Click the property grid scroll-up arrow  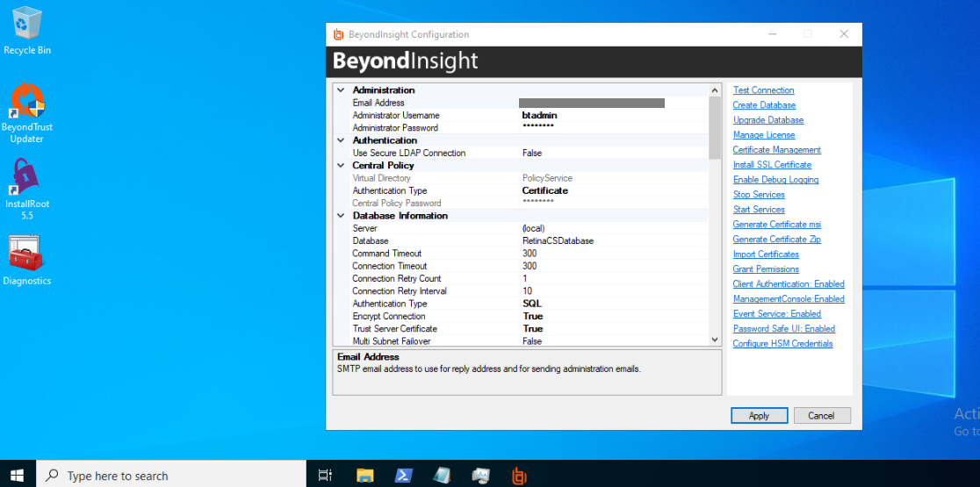715,90
